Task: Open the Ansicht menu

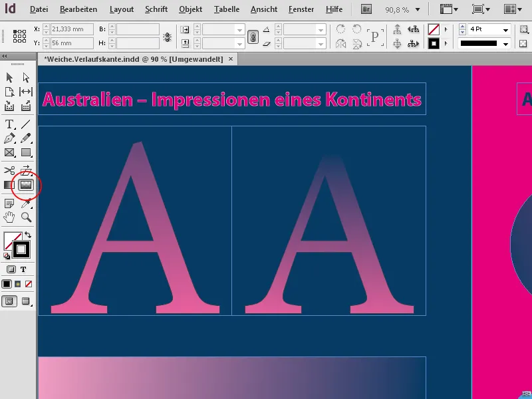Action: 263,9
